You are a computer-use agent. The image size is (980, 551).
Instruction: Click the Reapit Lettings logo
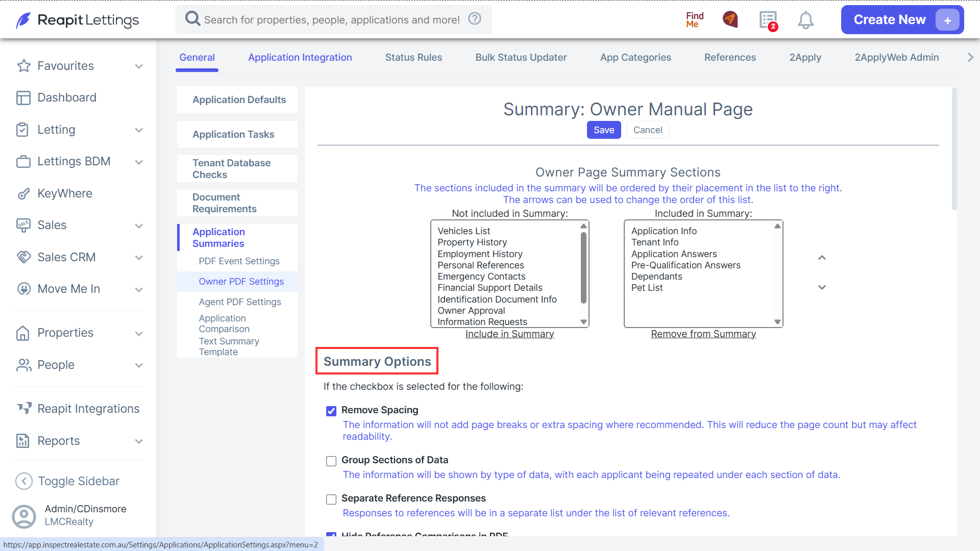77,20
